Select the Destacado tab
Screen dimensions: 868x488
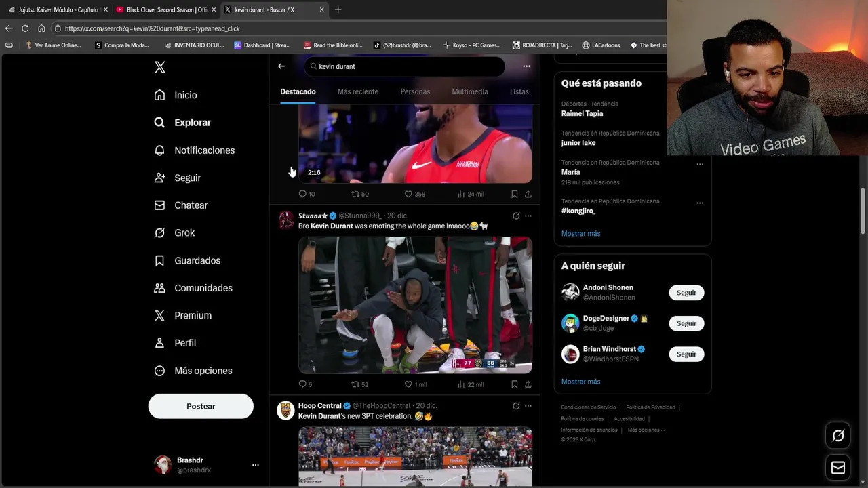pos(298,91)
